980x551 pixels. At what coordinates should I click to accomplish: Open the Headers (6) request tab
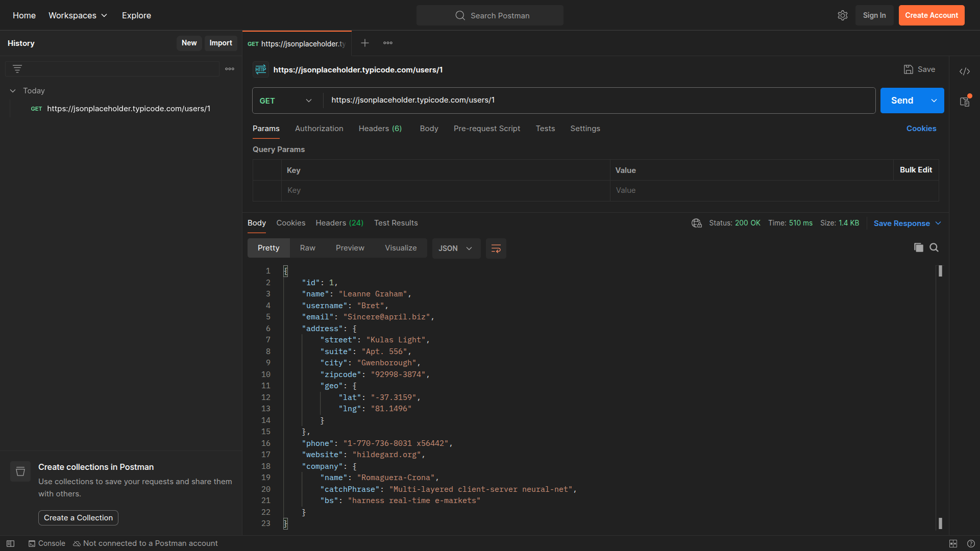click(x=380, y=129)
